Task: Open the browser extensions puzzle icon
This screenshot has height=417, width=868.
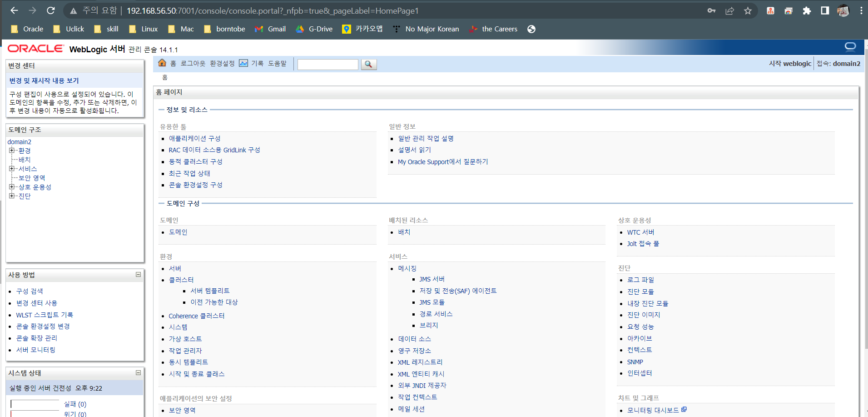Action: (807, 11)
